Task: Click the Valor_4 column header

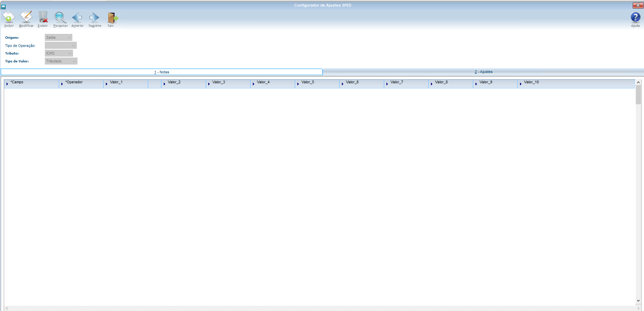Action: [x=273, y=84]
